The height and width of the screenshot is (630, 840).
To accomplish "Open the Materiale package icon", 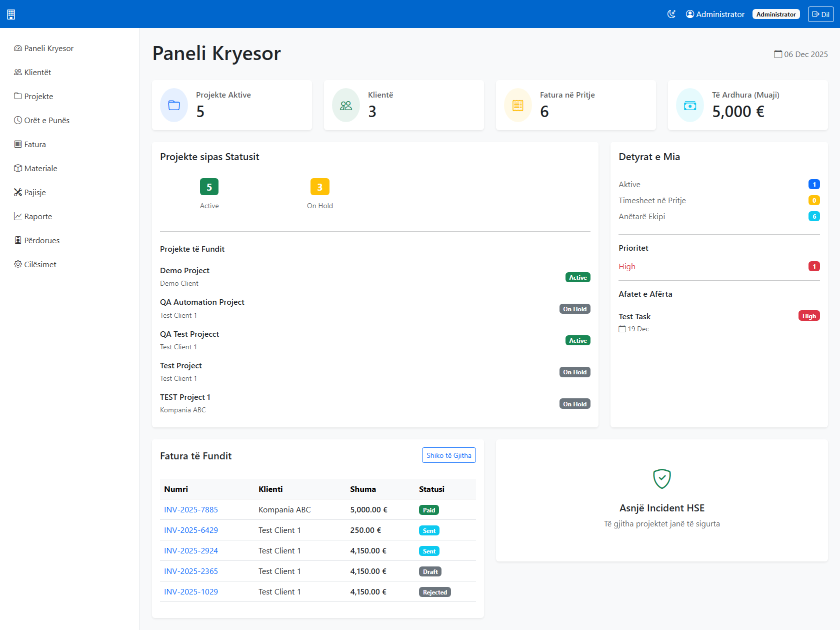I will 18,168.
